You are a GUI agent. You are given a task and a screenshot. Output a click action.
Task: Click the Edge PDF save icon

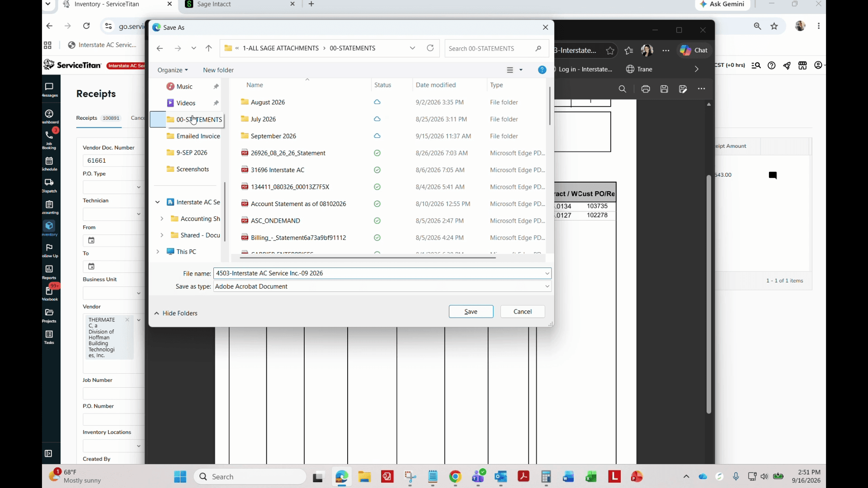tap(664, 89)
